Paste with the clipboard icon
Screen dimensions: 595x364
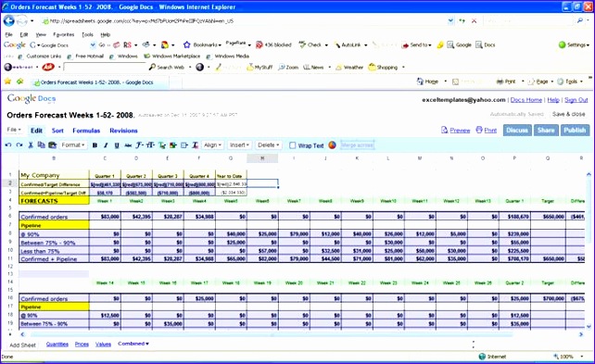pos(53,145)
